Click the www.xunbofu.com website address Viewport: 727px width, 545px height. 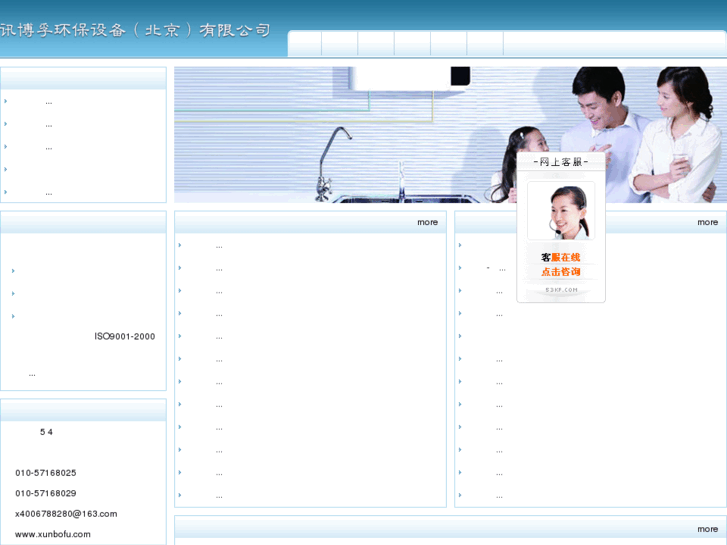click(x=53, y=534)
